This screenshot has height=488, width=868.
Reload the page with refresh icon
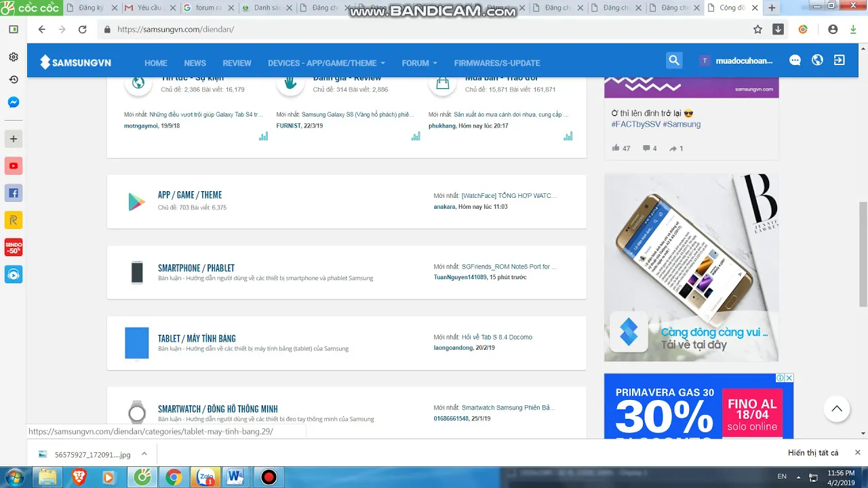click(82, 30)
